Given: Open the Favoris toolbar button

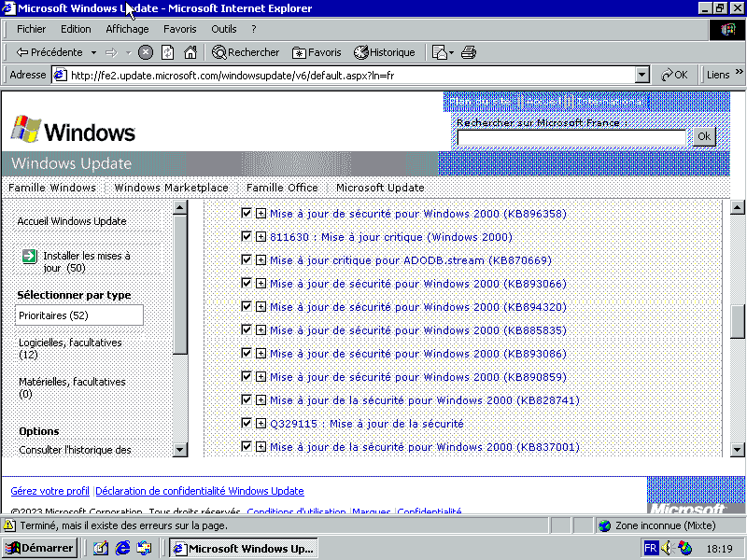Looking at the screenshot, I should [317, 52].
